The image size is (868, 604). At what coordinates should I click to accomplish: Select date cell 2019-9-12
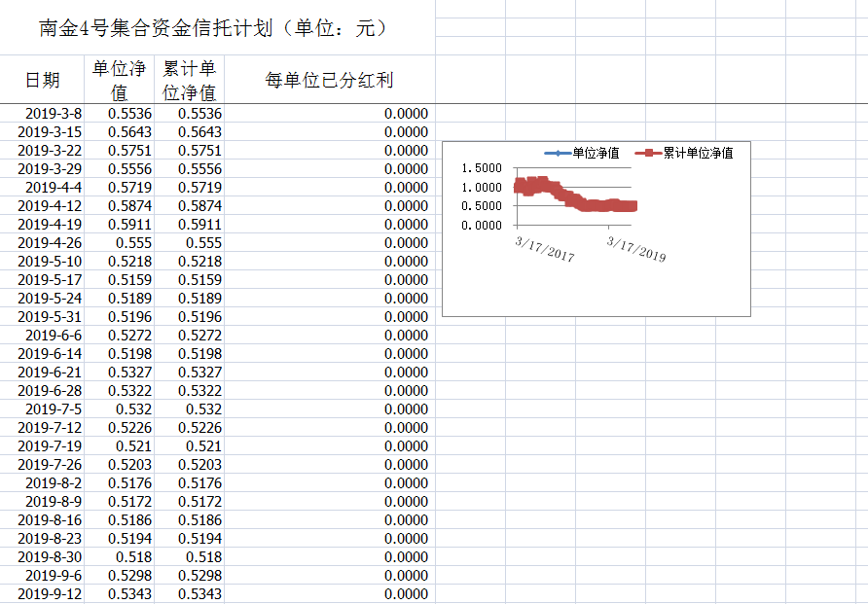click(x=42, y=594)
